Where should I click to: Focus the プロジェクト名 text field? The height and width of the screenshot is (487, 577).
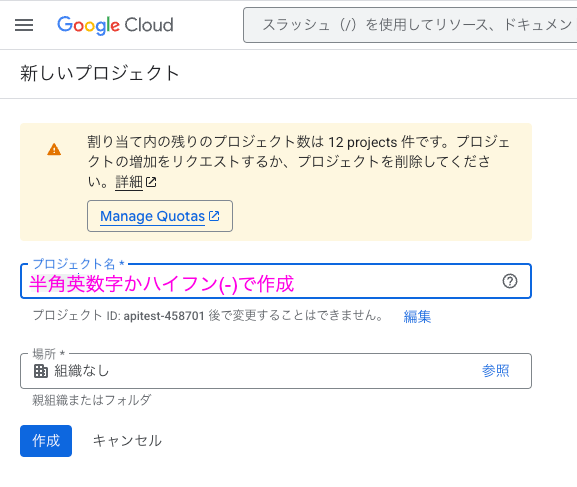(276, 281)
